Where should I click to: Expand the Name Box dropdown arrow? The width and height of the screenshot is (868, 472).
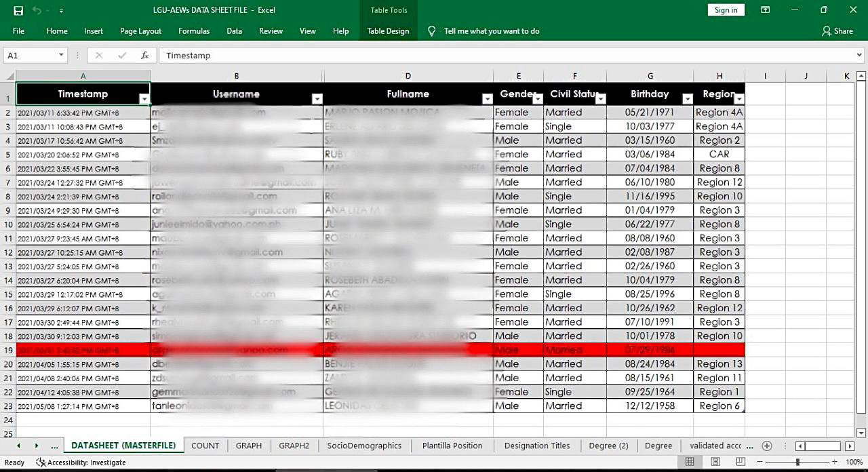(62, 56)
